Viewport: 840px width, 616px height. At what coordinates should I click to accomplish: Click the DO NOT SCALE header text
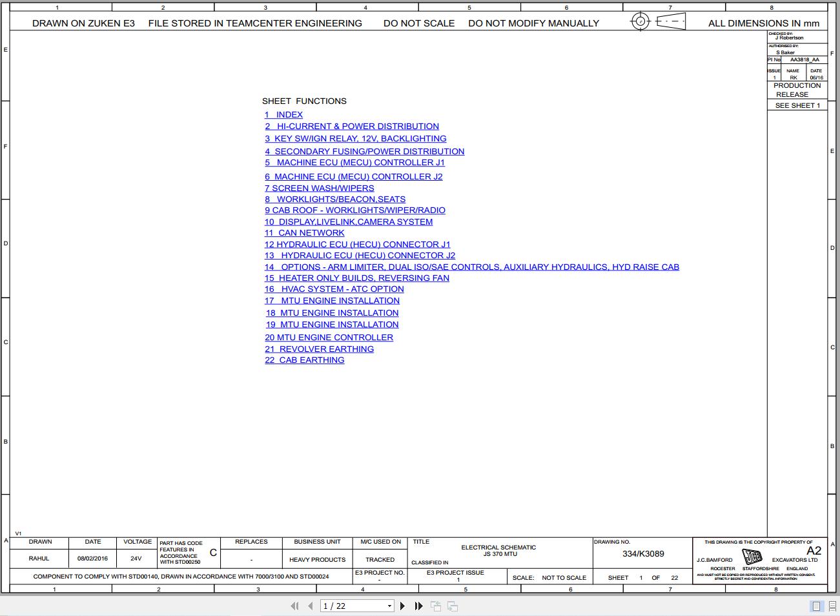tap(419, 23)
